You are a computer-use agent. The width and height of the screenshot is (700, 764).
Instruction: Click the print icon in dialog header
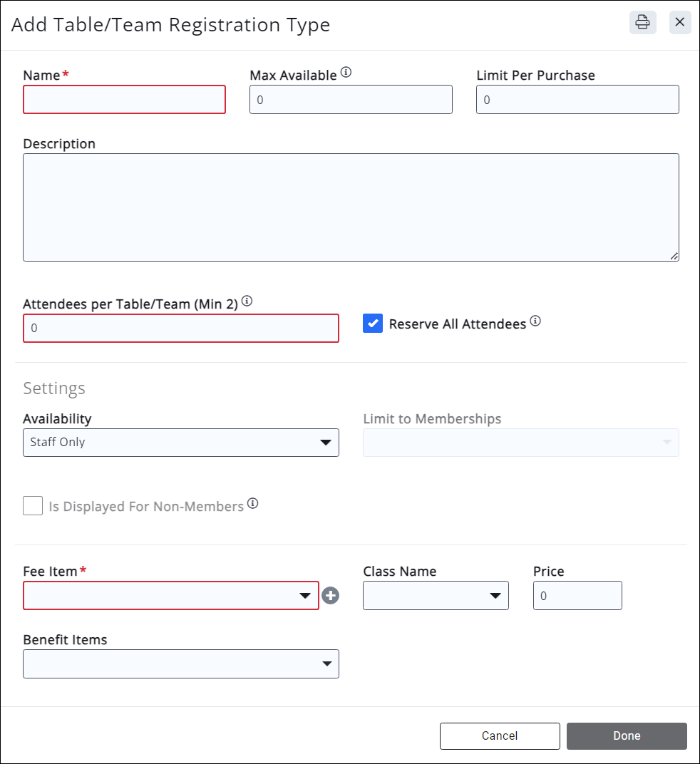click(x=642, y=22)
